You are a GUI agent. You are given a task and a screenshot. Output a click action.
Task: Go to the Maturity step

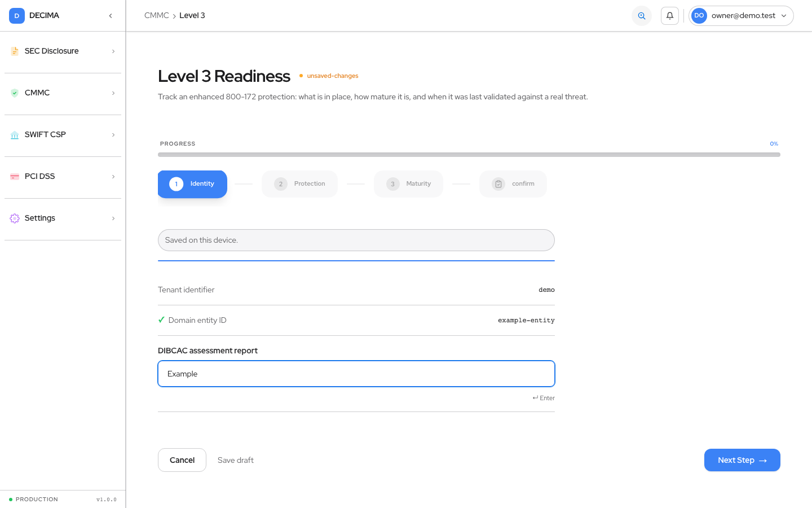(408, 184)
